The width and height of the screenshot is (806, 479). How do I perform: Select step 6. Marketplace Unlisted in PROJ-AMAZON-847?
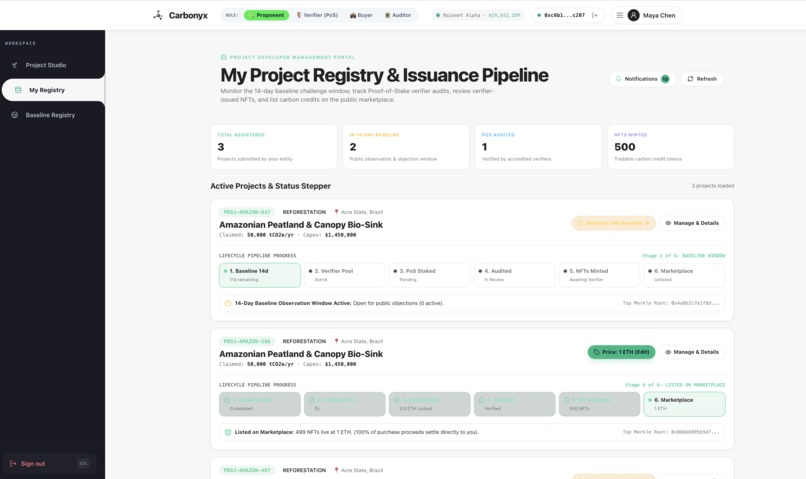[684, 275]
